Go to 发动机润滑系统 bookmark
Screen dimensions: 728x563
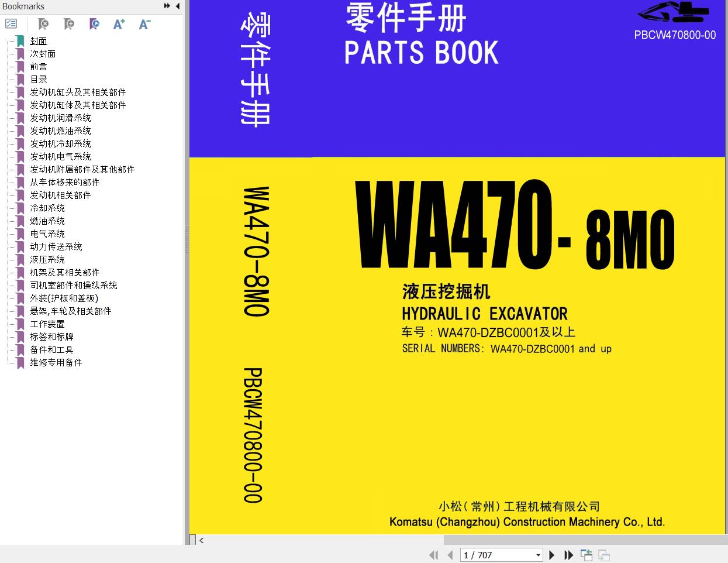(60, 118)
